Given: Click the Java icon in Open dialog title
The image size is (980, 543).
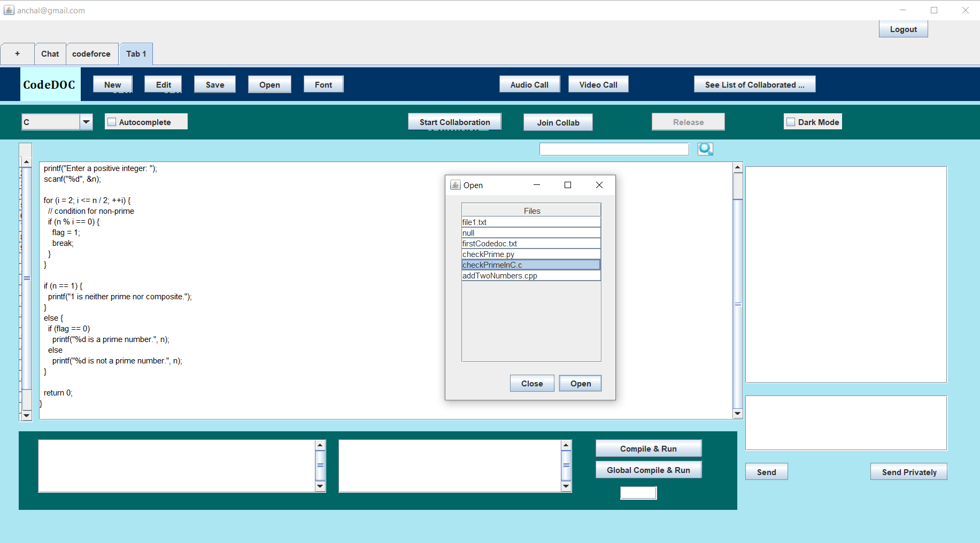Looking at the screenshot, I should (x=455, y=185).
